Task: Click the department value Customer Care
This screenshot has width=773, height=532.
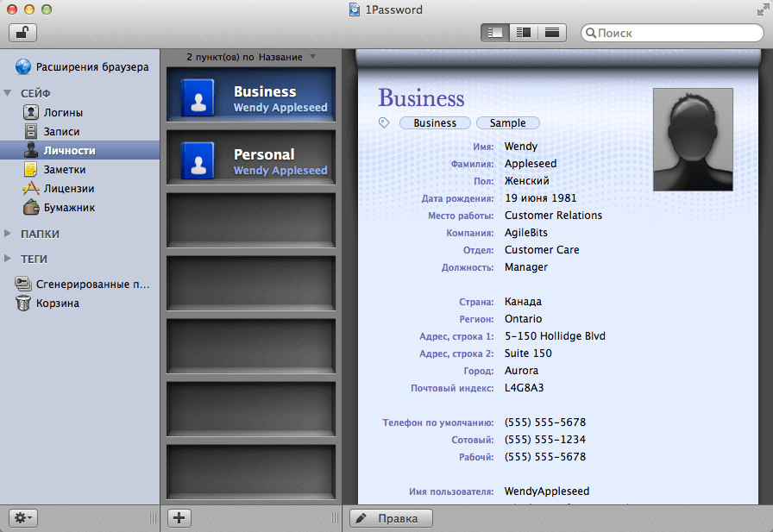Action: [x=542, y=250]
